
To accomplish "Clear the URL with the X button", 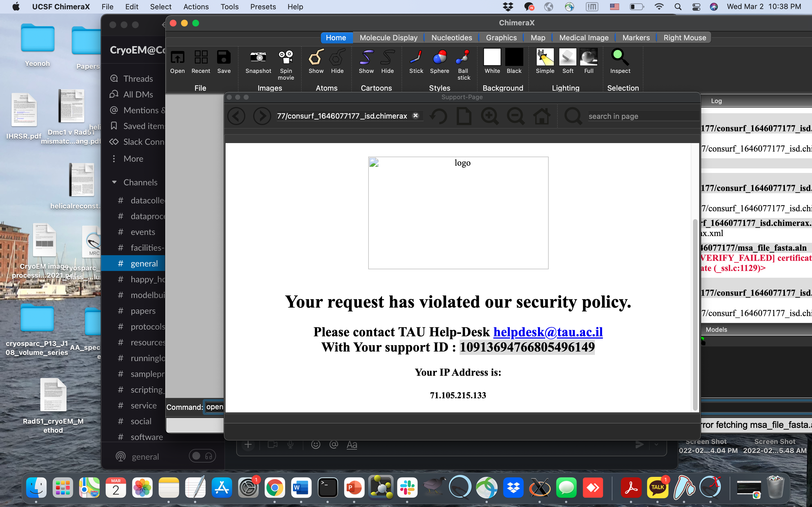I will [415, 116].
